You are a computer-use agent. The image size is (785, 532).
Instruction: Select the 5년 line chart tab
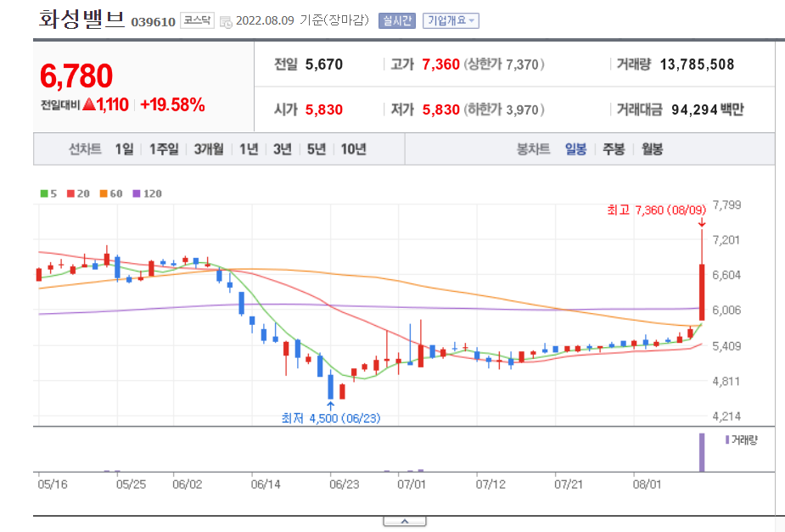click(x=317, y=149)
